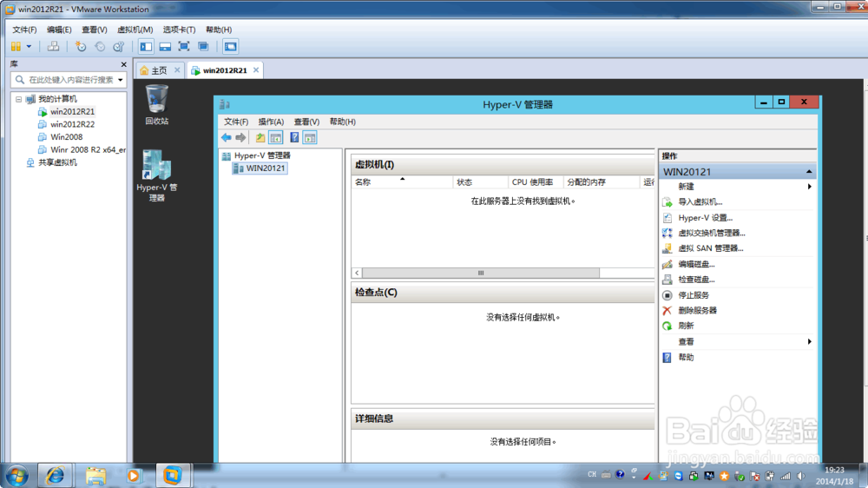Open Hyper-V 操作(A) menu
This screenshot has width=868, height=488.
coord(271,122)
